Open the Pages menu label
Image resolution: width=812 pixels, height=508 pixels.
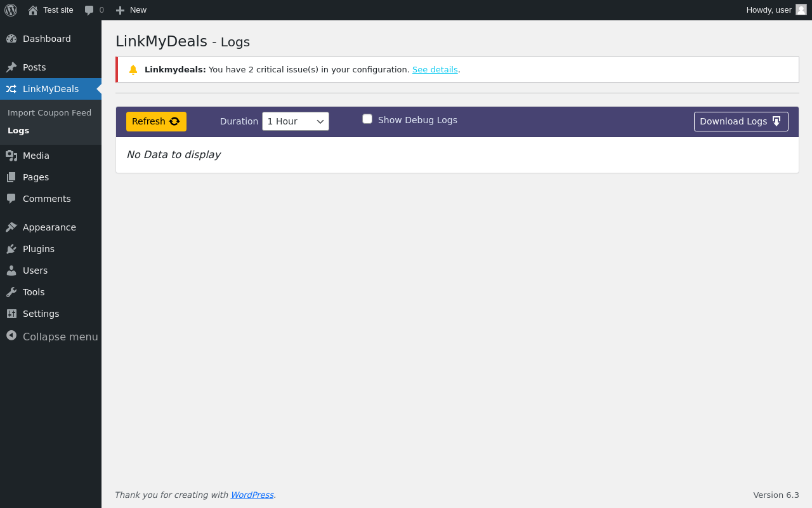36,177
